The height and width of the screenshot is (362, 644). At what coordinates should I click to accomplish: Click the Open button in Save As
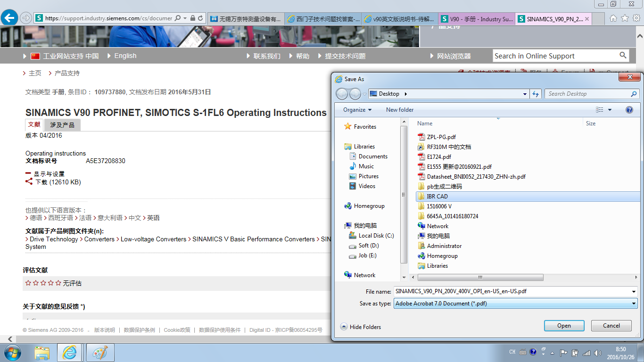click(564, 326)
